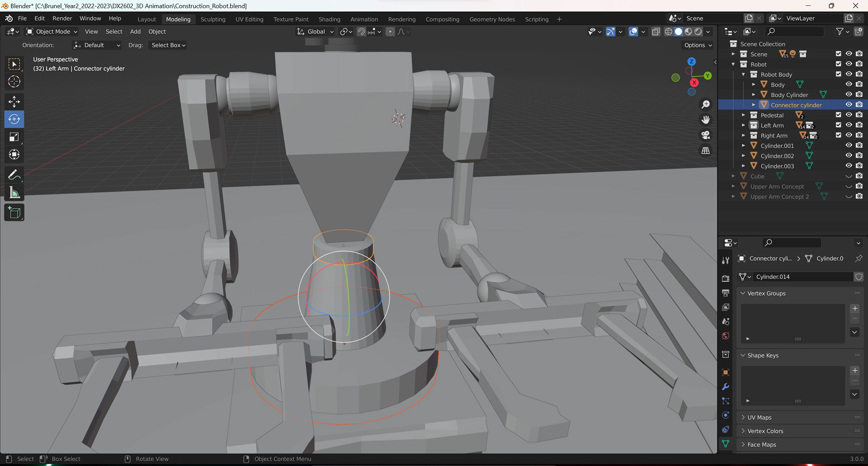Select wireframe viewport shading
The image size is (868, 466).
669,32
